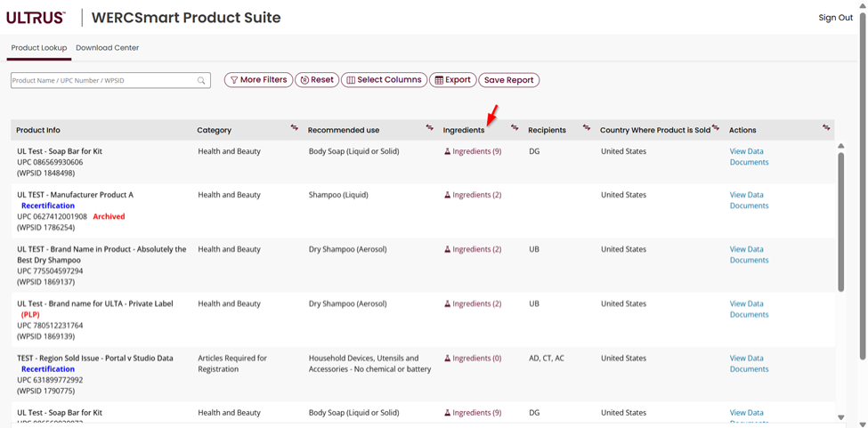Image resolution: width=868 pixels, height=428 pixels.
Task: Click the table scrollbar down arrow
Action: 841,417
